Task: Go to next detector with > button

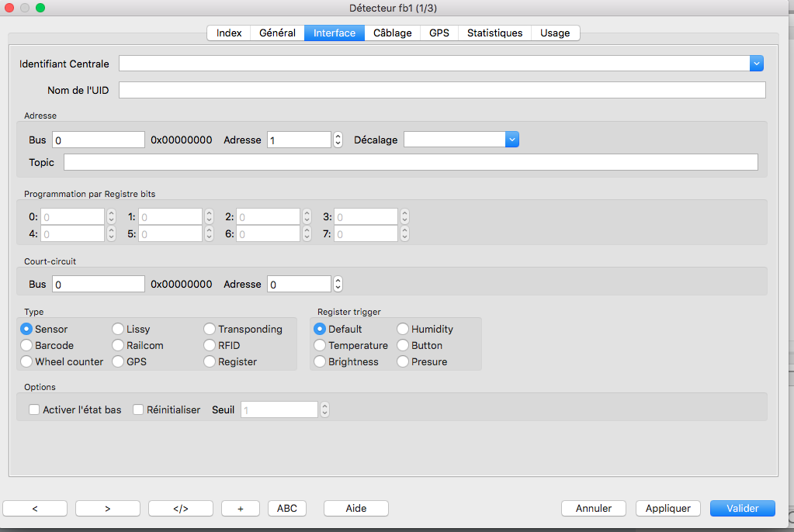Action: [x=108, y=508]
